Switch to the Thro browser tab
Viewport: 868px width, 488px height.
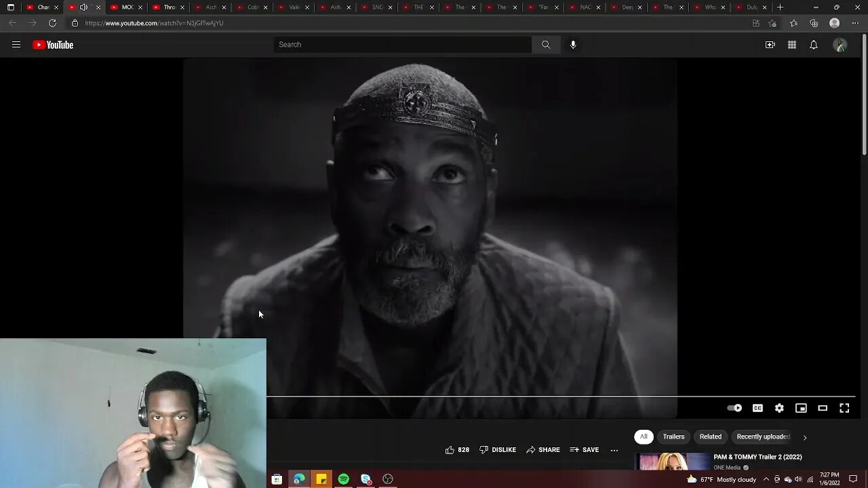168,7
